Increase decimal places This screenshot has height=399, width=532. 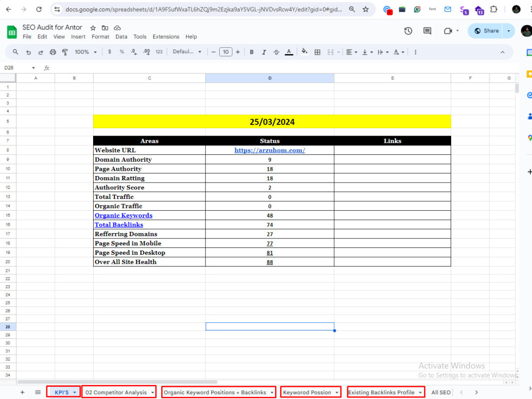pyautogui.click(x=147, y=52)
